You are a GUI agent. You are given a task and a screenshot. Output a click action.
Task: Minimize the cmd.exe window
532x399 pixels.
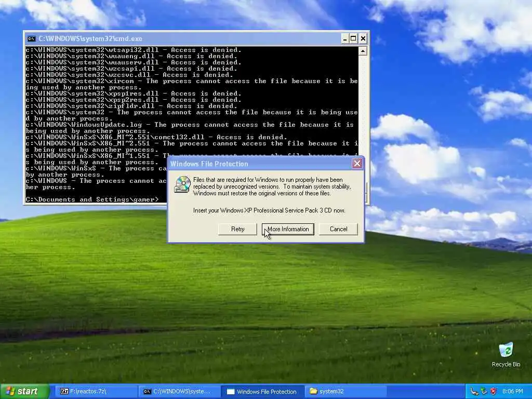[345, 38]
